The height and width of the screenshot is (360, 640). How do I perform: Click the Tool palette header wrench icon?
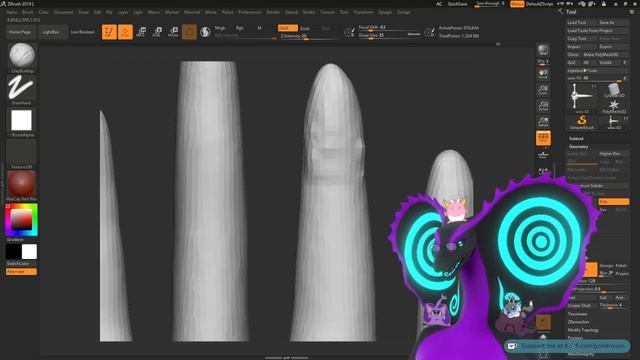[560, 12]
